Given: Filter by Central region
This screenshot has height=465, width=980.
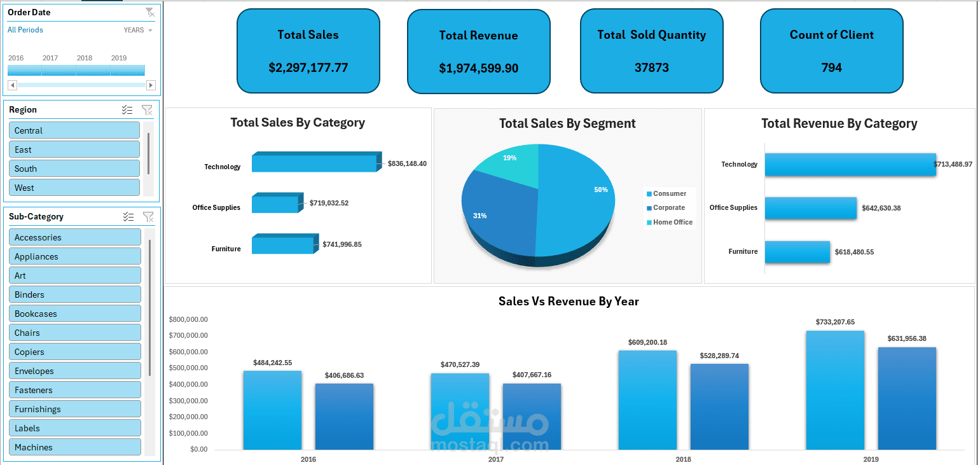Looking at the screenshot, I should 74,130.
